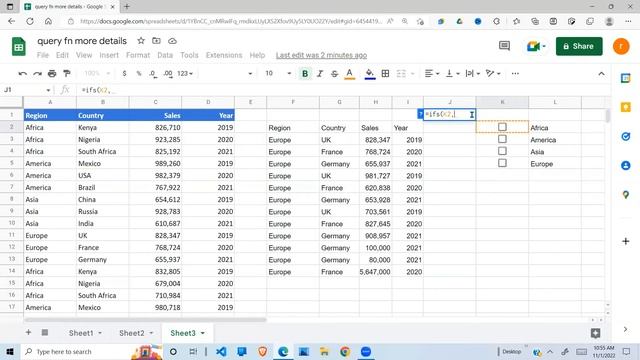Tick the America checkbox
640x360 pixels.
point(502,139)
